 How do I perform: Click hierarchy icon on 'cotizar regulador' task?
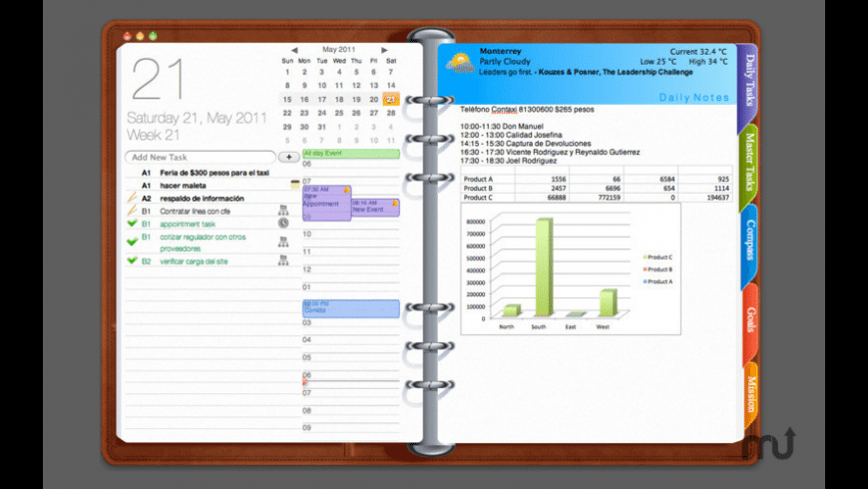283,242
